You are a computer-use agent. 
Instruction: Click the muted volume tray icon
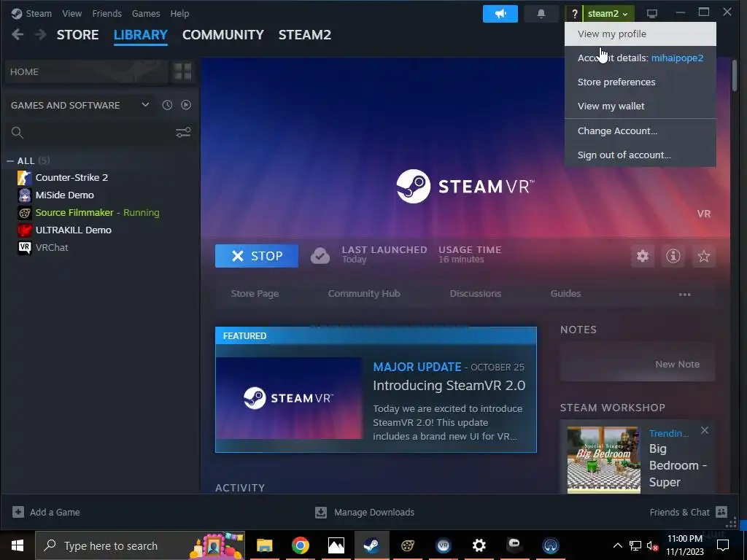click(652, 545)
